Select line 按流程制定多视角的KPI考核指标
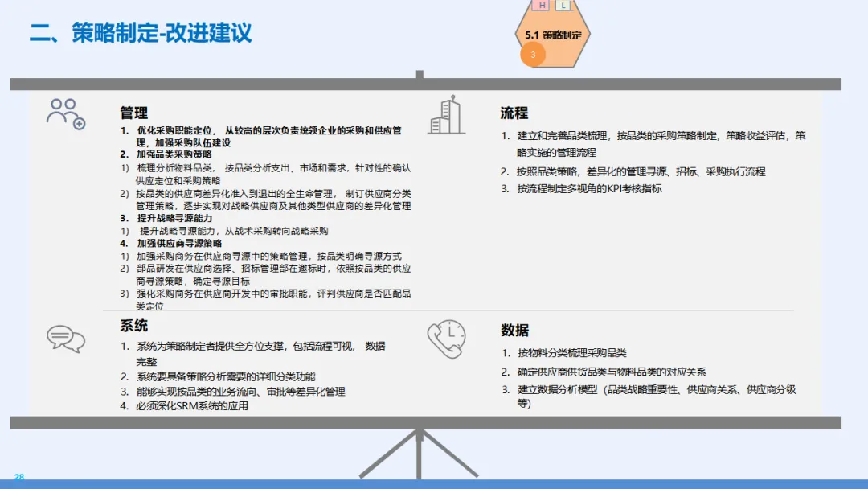 (581, 188)
